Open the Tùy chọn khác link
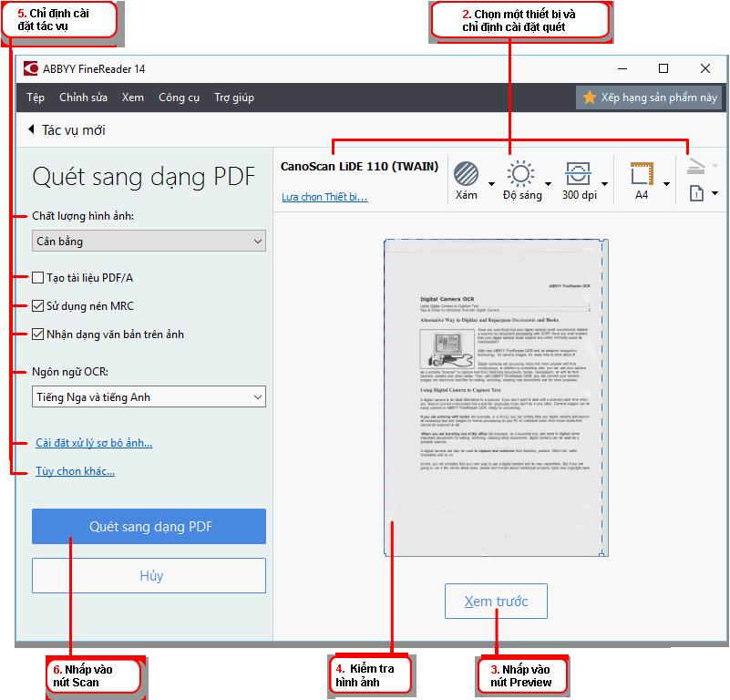 coord(75,471)
